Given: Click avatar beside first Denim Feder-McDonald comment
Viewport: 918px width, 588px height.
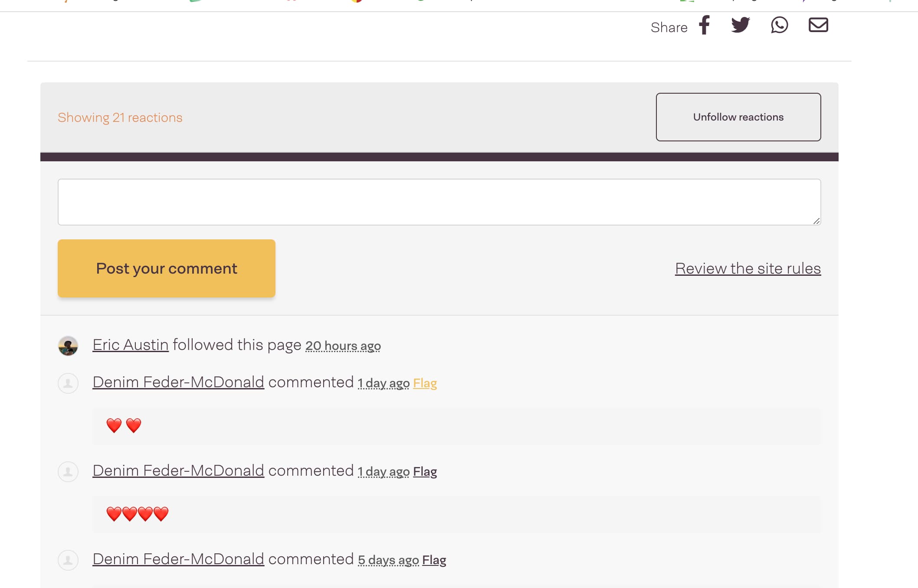Looking at the screenshot, I should pyautogui.click(x=68, y=383).
